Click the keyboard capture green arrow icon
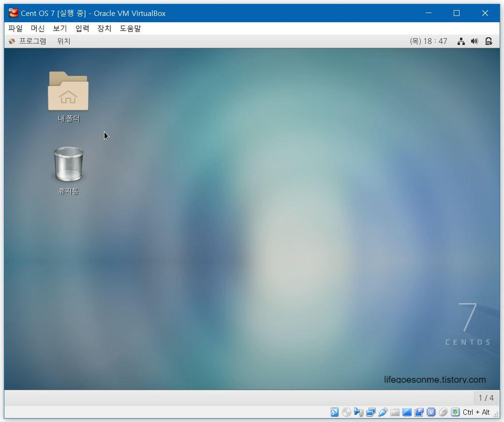Image resolution: width=504 pixels, height=422 pixels. [x=455, y=412]
